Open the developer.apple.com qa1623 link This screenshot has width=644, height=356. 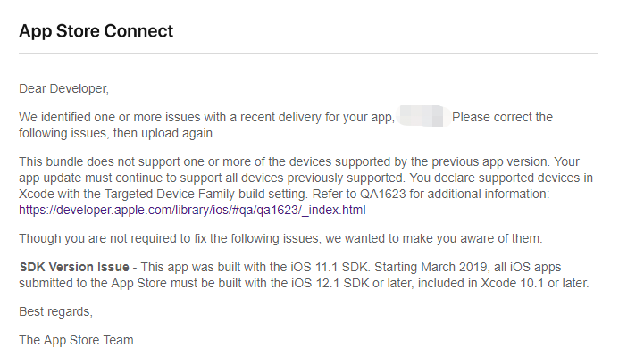[192, 210]
